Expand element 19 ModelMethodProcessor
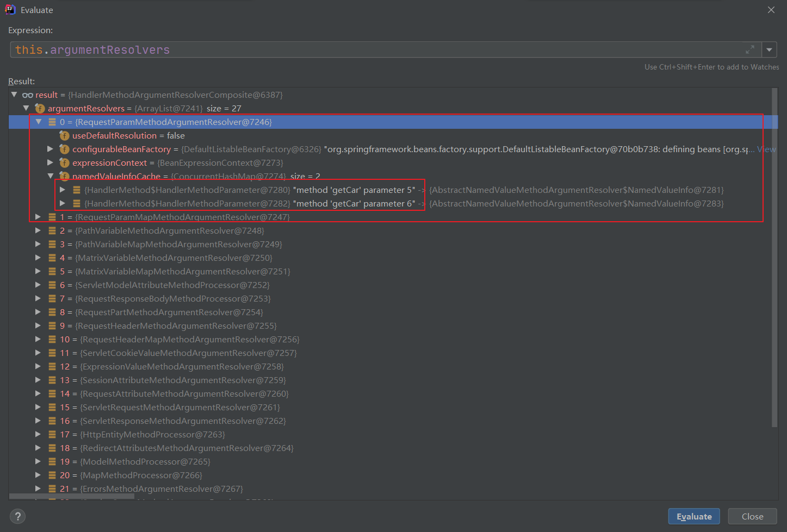The width and height of the screenshot is (787, 532). tap(38, 461)
